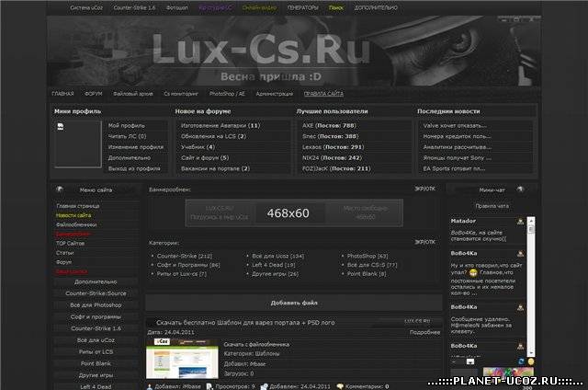Open Файловый архив in the navigation bar
Screen dimensions: 588x390
click(x=133, y=94)
